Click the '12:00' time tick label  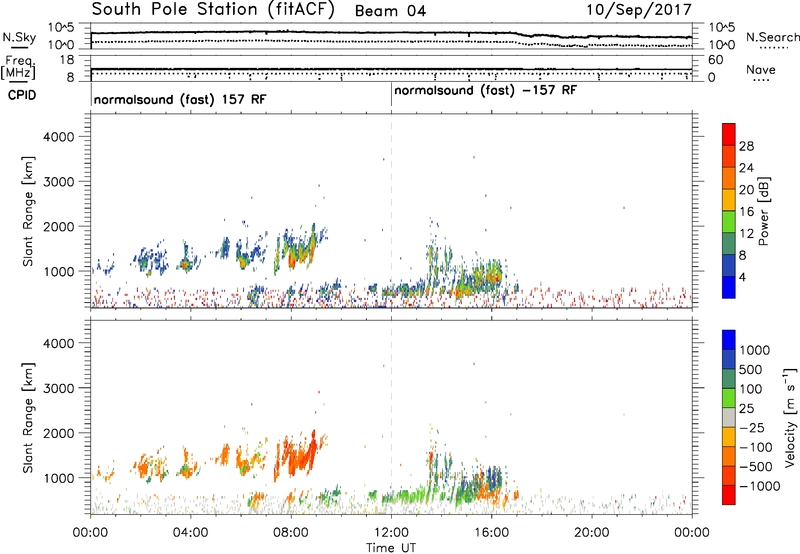pos(391,533)
